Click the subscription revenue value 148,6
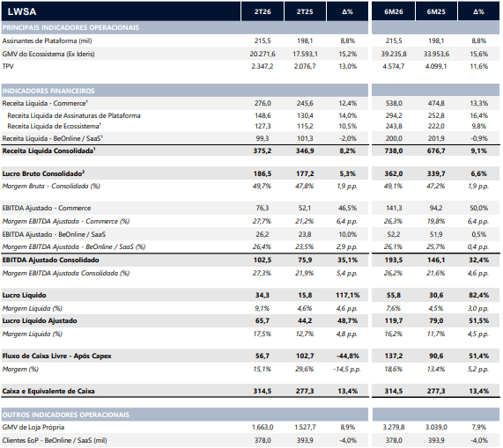The image size is (503, 448). (263, 115)
